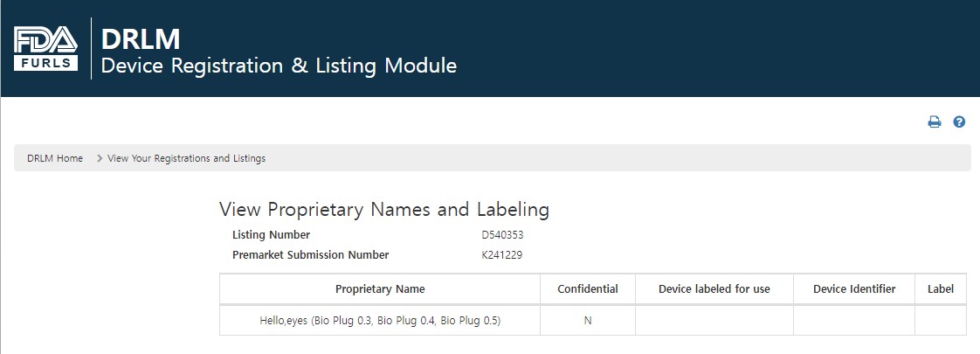Go to DRLM Home breadcrumb
Screen dimensions: 980x354
55,158
